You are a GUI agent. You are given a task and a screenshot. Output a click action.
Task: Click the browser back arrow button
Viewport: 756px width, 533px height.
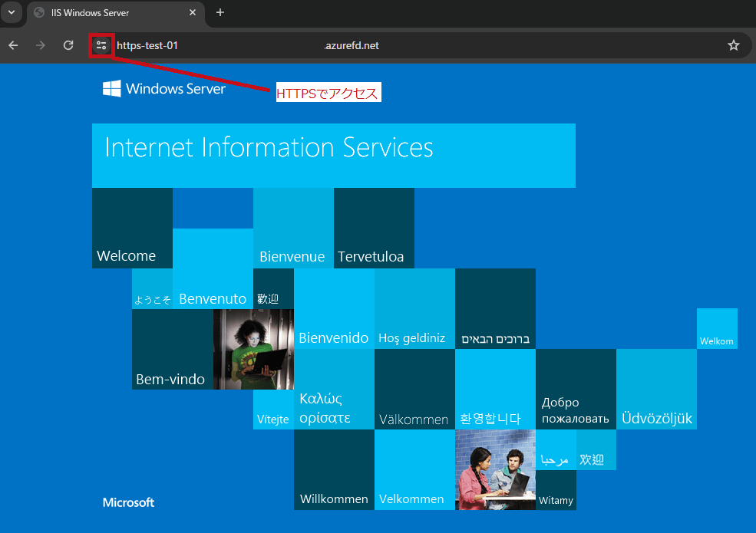coord(13,45)
